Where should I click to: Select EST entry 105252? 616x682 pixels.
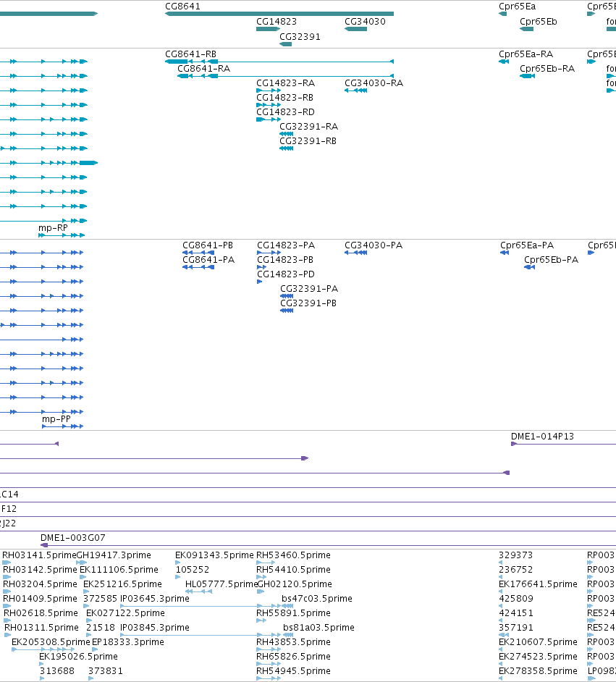point(193,569)
